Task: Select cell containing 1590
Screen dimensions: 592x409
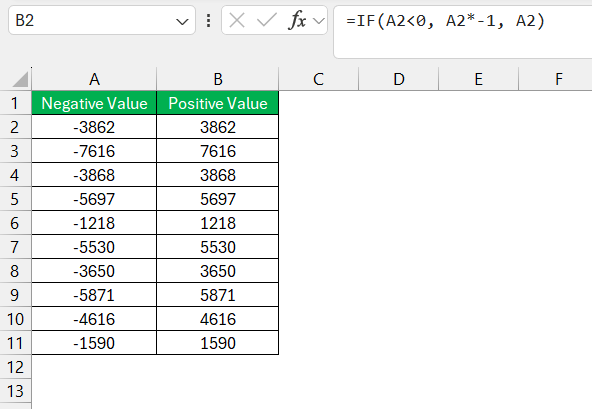Action: 217,343
